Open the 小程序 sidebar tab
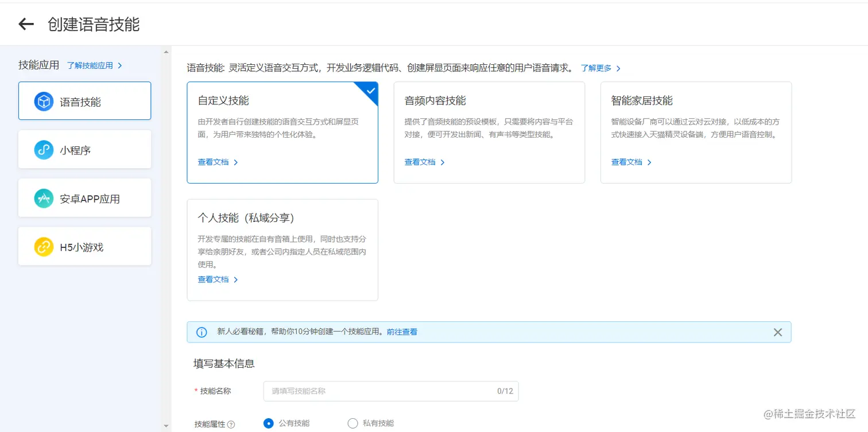Image resolution: width=868 pixels, height=432 pixels. [x=84, y=149]
